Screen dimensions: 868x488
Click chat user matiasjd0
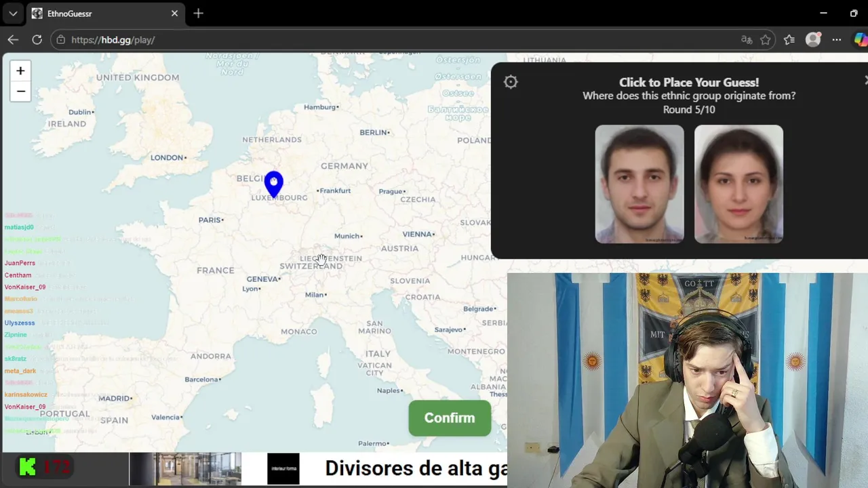19,227
